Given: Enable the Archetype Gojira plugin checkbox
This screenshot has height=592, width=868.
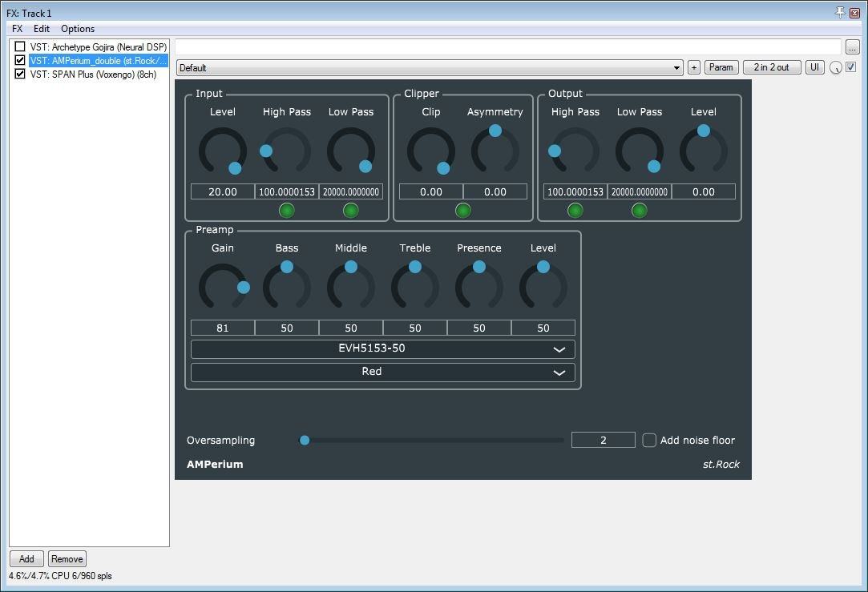Looking at the screenshot, I should 20,47.
